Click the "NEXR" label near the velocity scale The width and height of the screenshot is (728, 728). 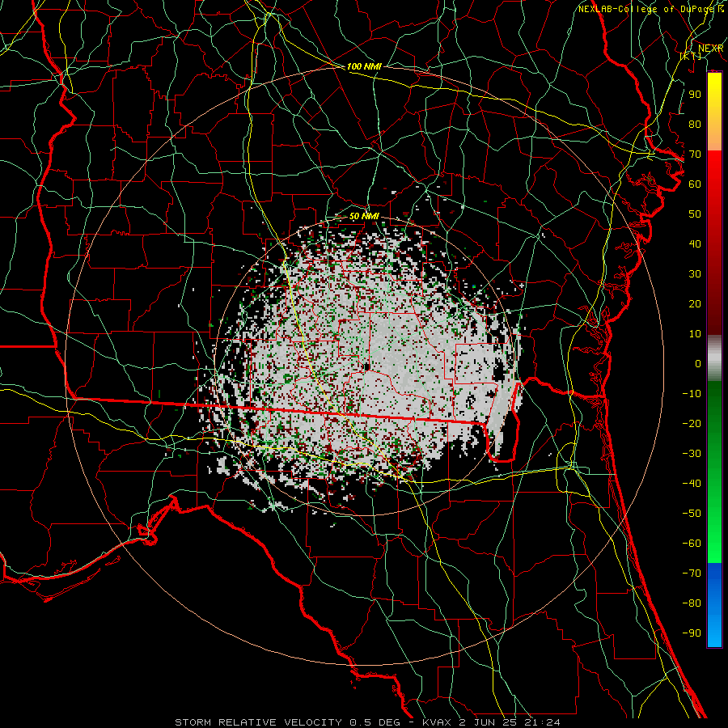[x=710, y=49]
